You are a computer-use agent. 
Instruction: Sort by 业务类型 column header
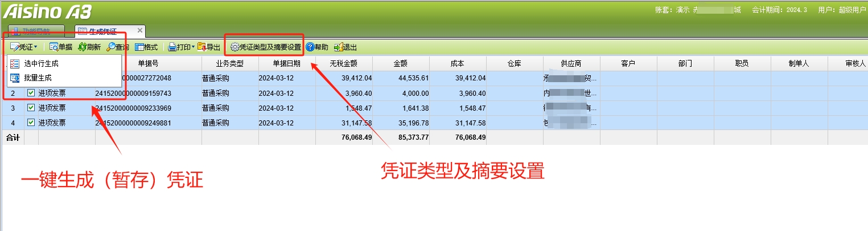point(230,63)
